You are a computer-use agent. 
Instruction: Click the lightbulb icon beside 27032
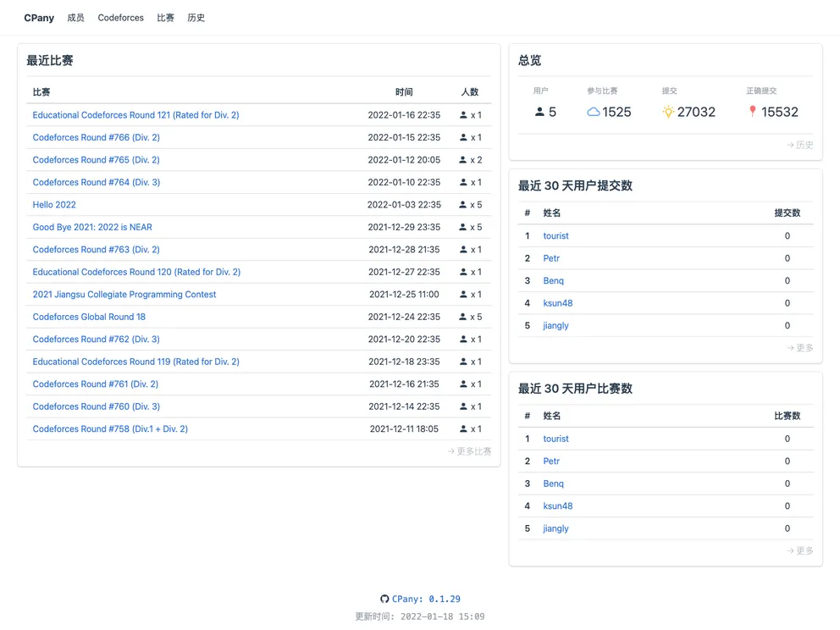click(668, 112)
